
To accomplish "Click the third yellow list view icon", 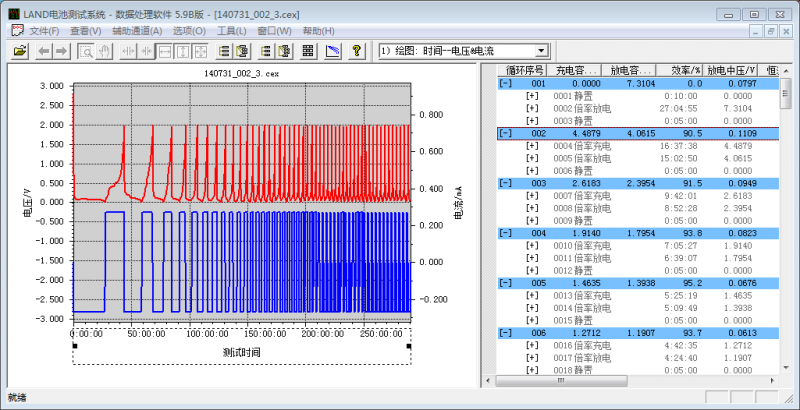I will coord(265,51).
